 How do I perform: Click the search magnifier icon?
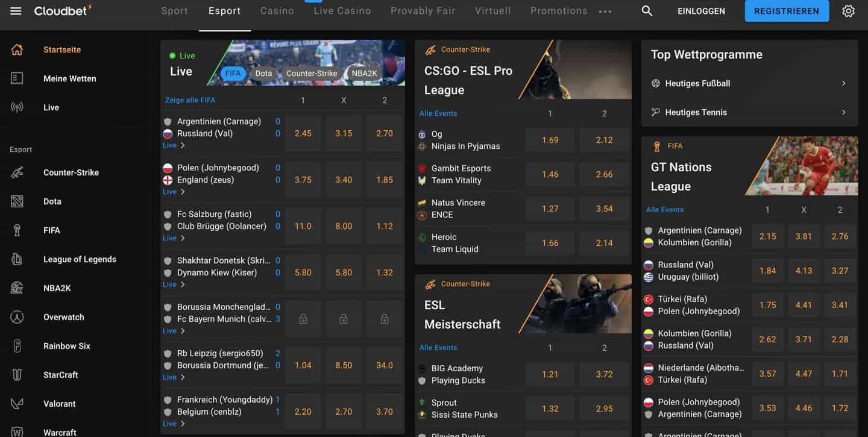647,11
